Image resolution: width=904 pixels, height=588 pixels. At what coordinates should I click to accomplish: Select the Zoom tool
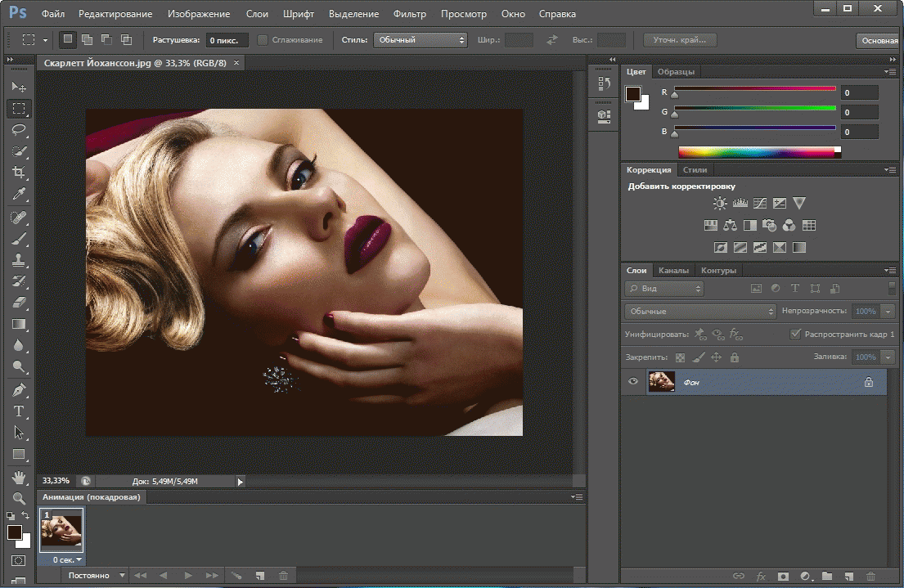click(x=19, y=499)
